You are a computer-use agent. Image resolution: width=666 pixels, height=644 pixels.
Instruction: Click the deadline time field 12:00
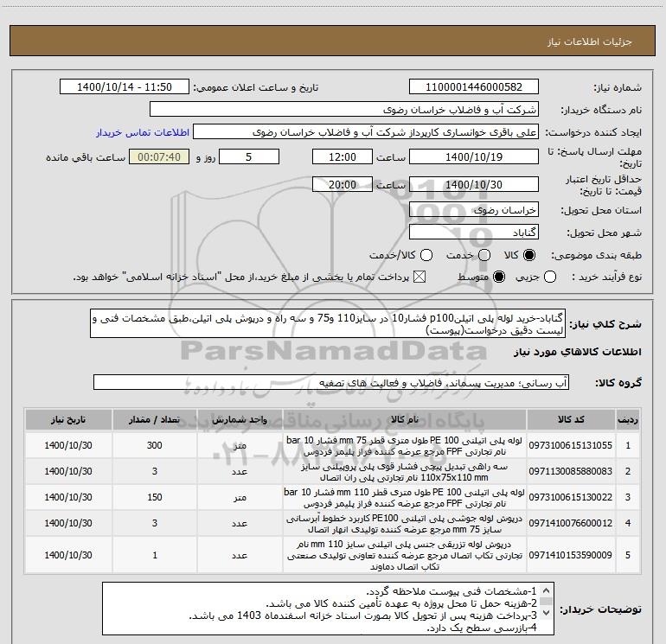tap(343, 157)
